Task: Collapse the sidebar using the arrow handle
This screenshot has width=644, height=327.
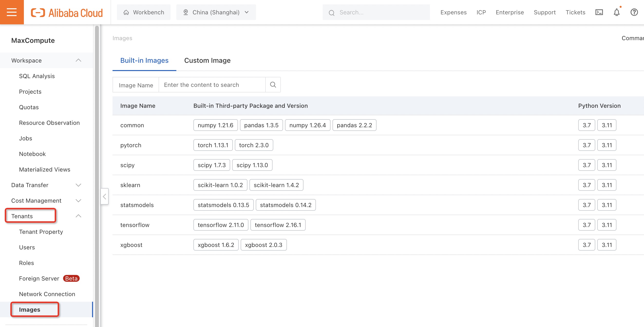Action: point(104,197)
